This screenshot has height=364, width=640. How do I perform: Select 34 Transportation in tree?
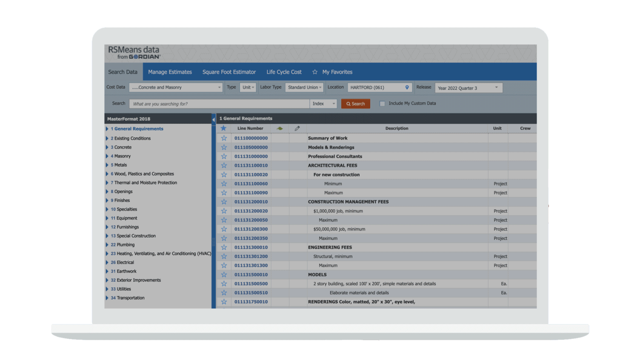128,298
